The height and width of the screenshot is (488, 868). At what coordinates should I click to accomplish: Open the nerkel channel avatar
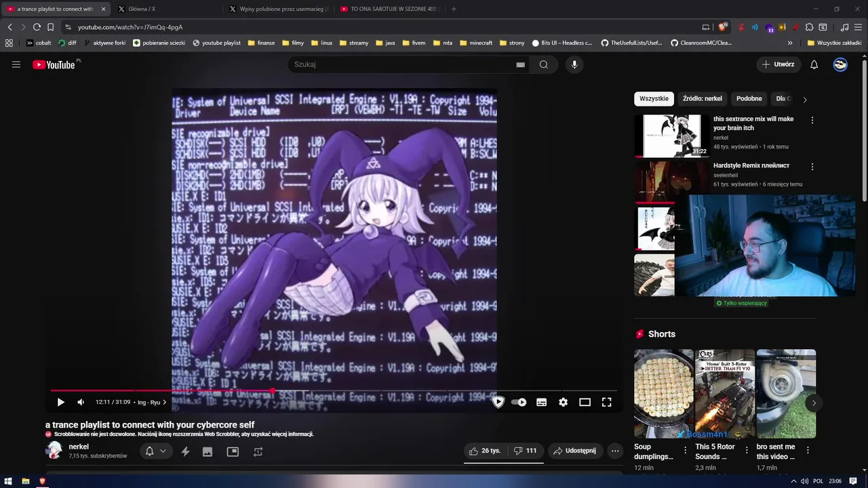pos(54,451)
